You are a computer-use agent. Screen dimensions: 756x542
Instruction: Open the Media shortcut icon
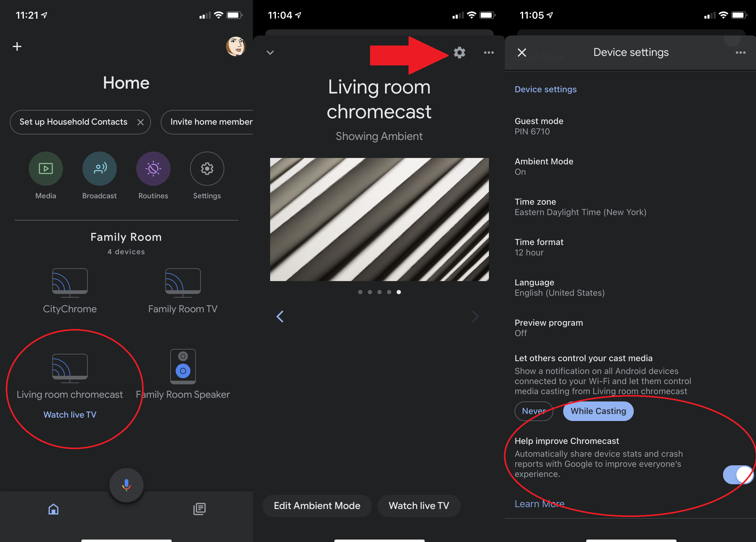tap(46, 169)
